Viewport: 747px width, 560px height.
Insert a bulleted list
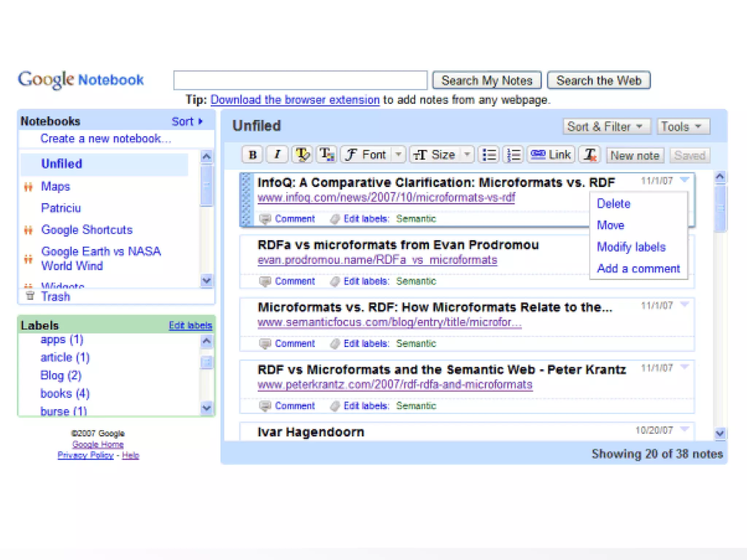(489, 155)
